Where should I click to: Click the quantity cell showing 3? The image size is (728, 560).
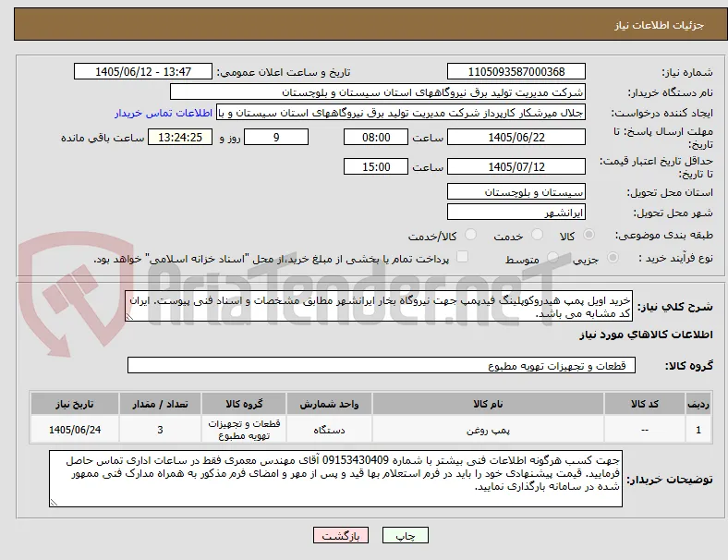point(160,430)
